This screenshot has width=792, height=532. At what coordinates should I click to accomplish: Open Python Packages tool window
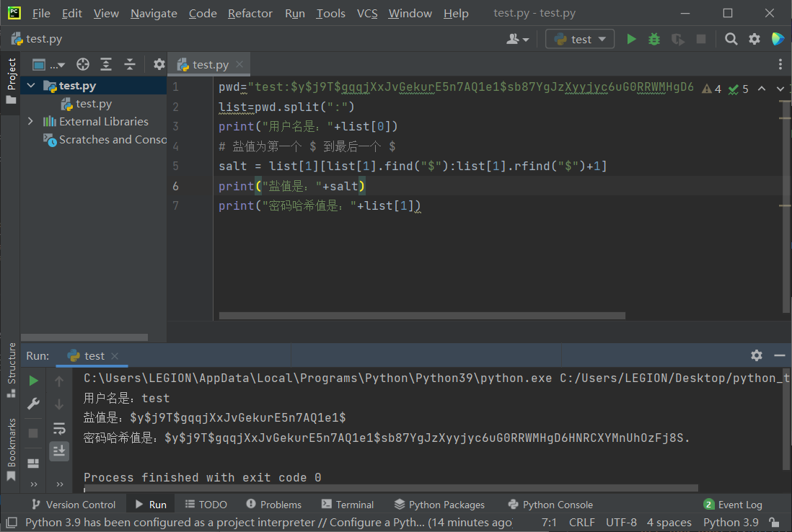pyautogui.click(x=439, y=504)
